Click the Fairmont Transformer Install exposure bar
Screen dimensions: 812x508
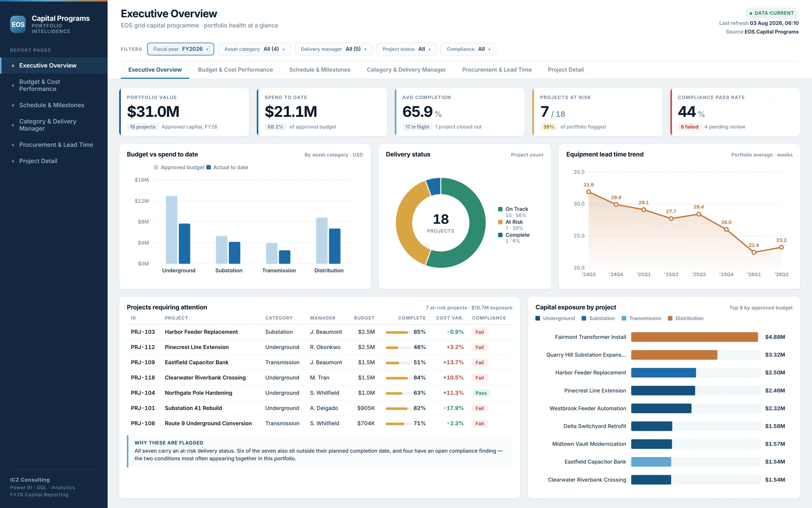pyautogui.click(x=694, y=337)
